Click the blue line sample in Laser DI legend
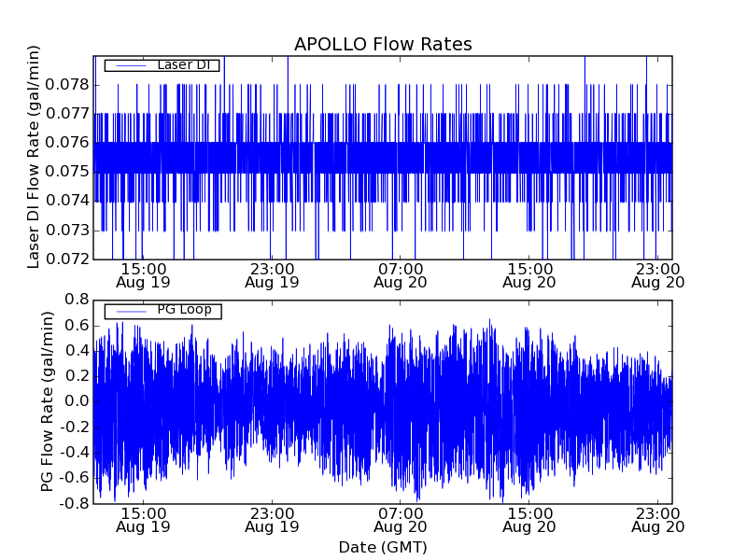This screenshot has width=747, height=560. point(130,65)
